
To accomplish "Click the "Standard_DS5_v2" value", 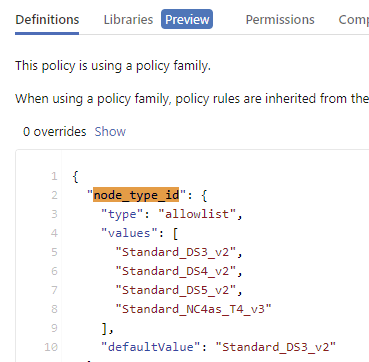I will click(176, 290).
